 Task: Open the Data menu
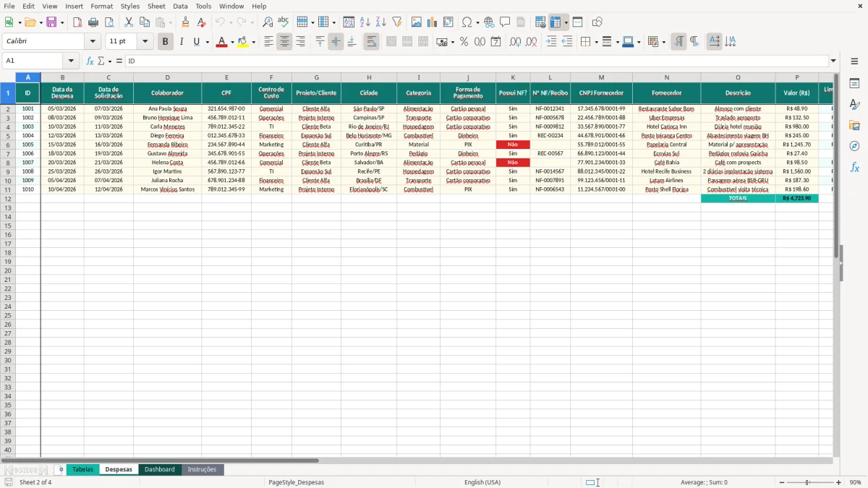tap(180, 6)
